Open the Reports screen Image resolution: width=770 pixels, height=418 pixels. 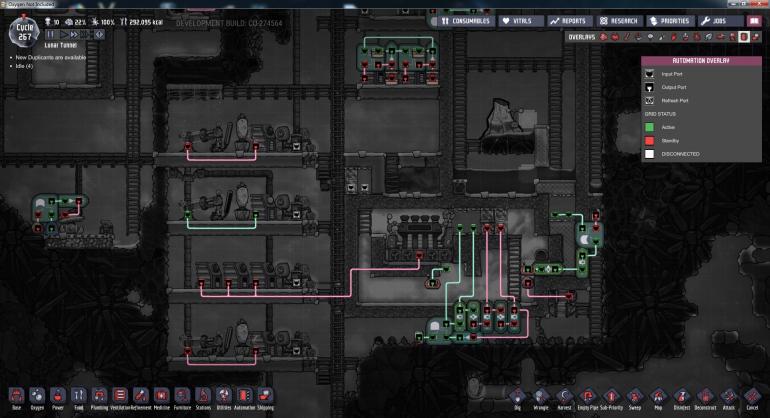point(569,21)
